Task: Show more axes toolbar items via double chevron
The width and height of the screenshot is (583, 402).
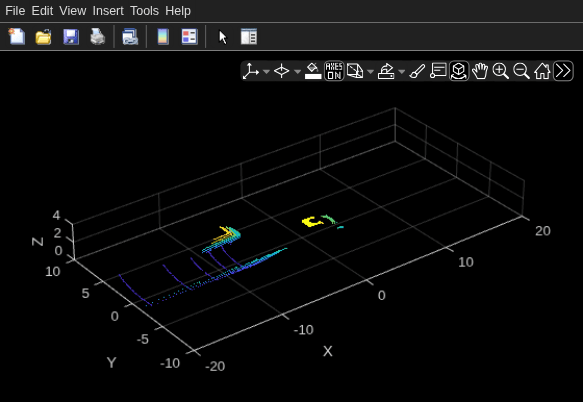Action: coord(563,71)
